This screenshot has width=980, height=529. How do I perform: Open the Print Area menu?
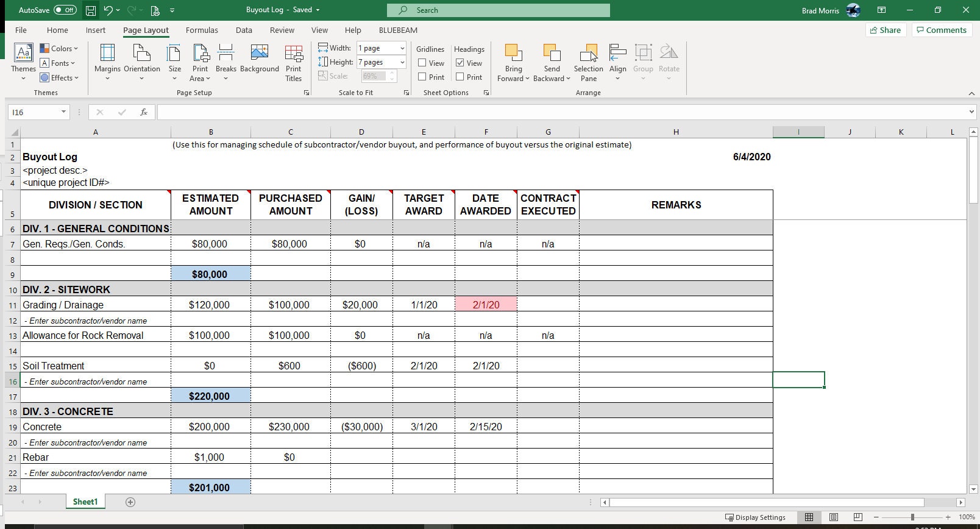[201, 62]
